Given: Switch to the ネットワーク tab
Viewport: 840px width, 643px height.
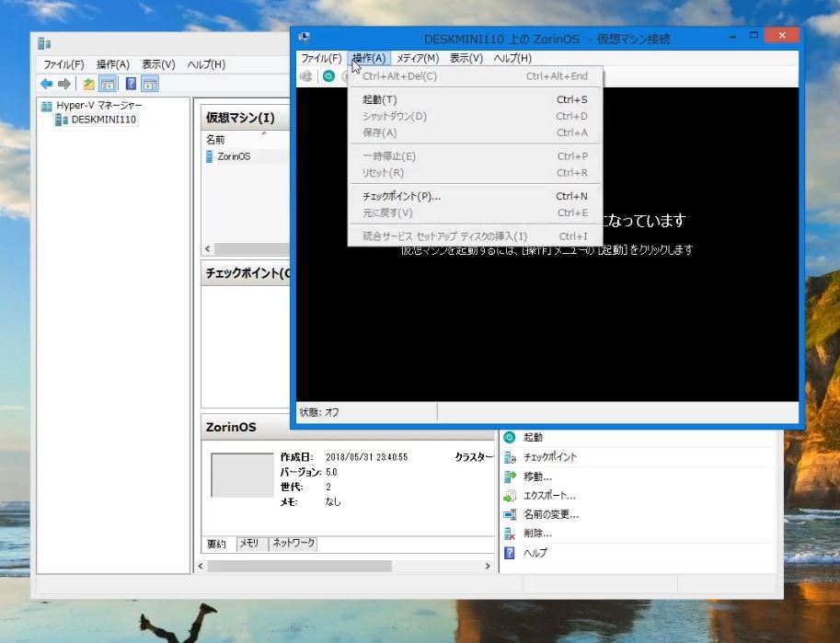Looking at the screenshot, I should 293,544.
